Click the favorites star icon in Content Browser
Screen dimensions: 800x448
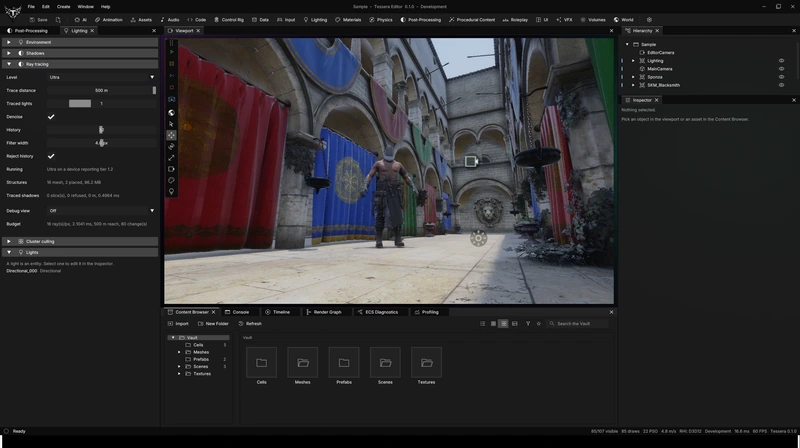coord(538,323)
